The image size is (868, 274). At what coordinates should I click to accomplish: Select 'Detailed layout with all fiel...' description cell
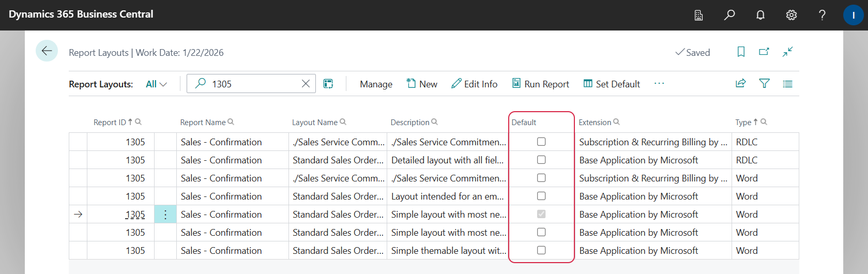pyautogui.click(x=447, y=160)
